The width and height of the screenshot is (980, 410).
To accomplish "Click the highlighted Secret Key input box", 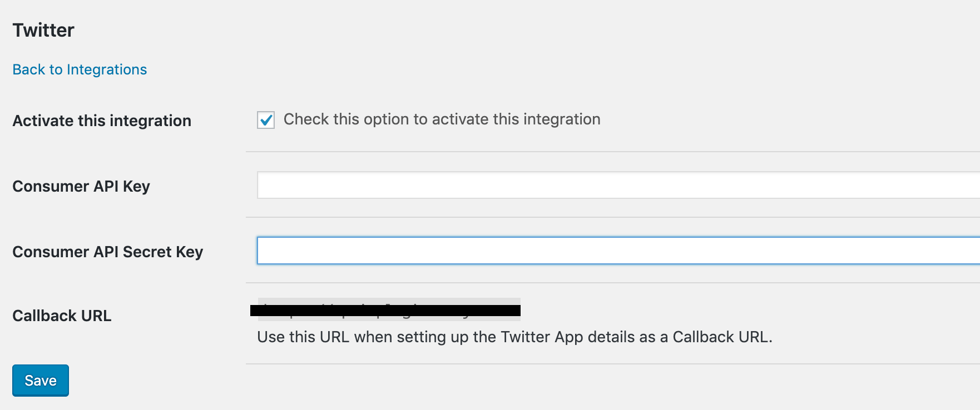I will [x=501, y=251].
